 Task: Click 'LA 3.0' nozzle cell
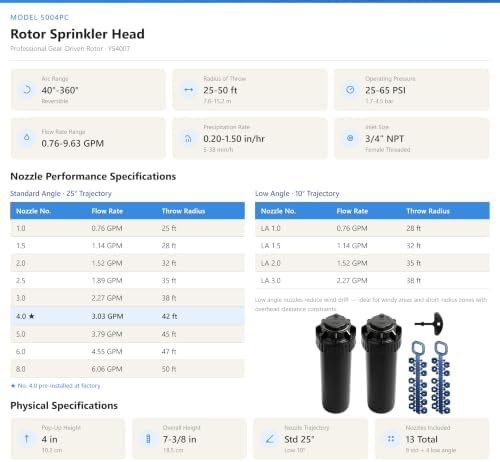(x=271, y=281)
